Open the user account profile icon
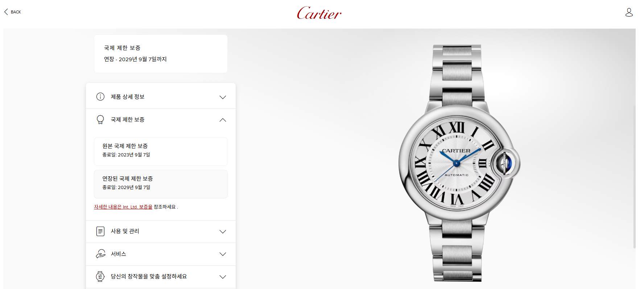 click(629, 12)
